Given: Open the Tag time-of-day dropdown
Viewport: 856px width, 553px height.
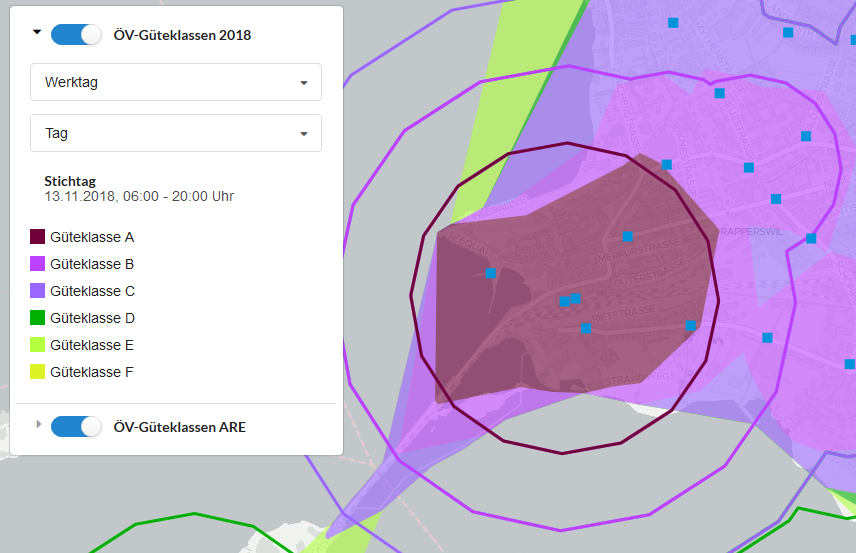Looking at the screenshot, I should pyautogui.click(x=176, y=132).
